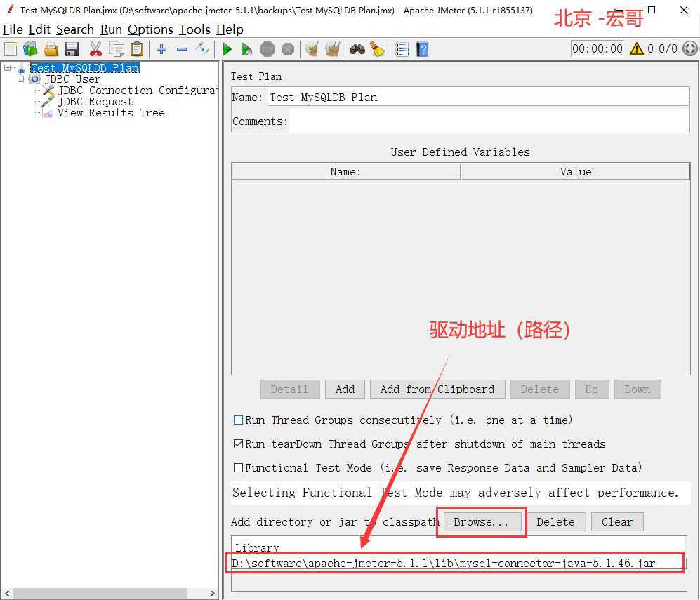Click the Add variable button
700x600 pixels.
(345, 389)
